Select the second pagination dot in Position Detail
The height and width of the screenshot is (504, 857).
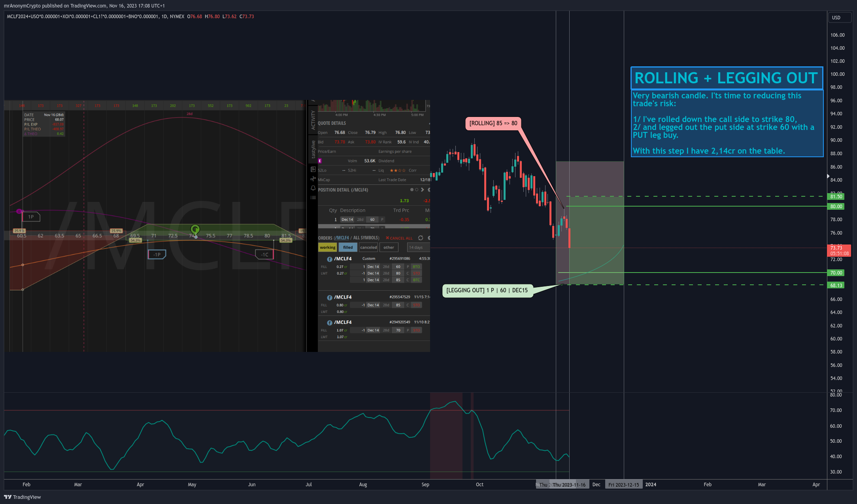pyautogui.click(x=417, y=190)
